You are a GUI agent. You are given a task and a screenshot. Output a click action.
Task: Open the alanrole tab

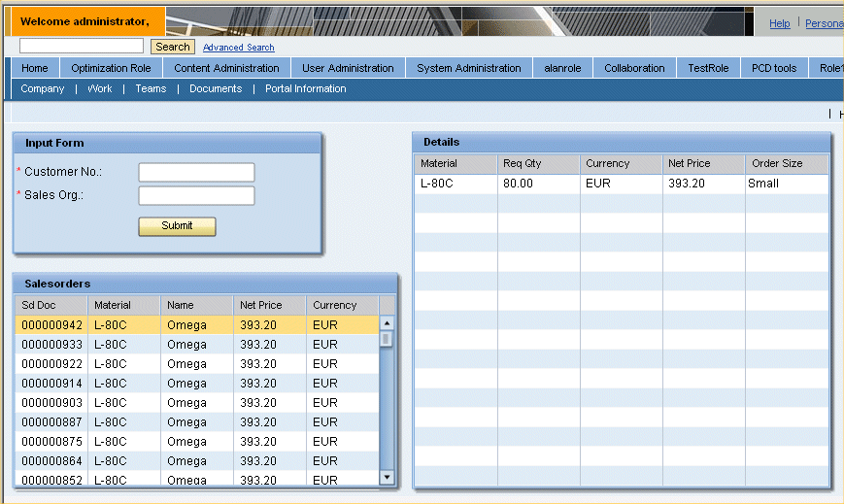pyautogui.click(x=562, y=68)
